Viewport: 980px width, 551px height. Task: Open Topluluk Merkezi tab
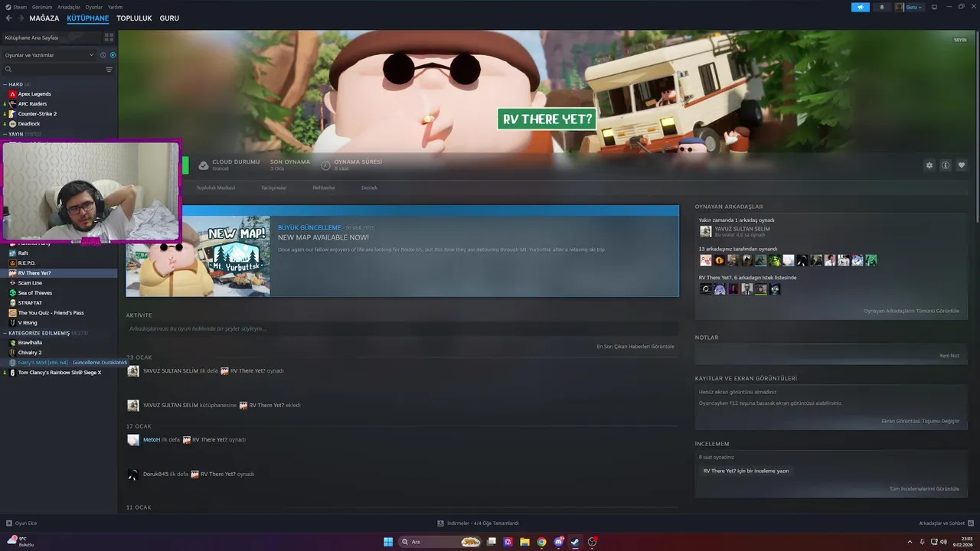pyautogui.click(x=216, y=187)
